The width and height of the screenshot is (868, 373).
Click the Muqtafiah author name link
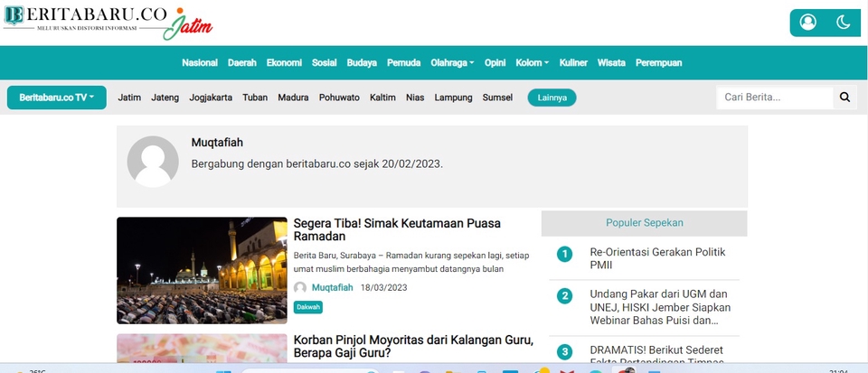tap(332, 287)
